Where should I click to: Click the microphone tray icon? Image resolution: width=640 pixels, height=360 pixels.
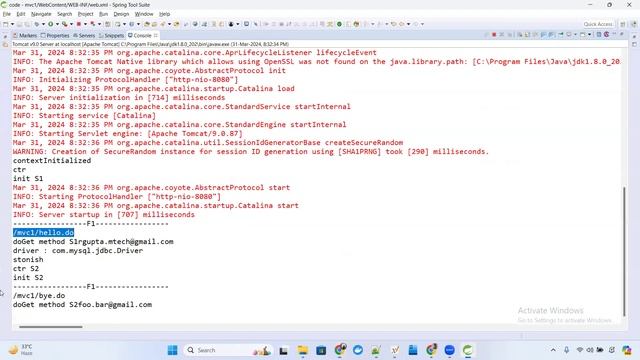[567, 350]
